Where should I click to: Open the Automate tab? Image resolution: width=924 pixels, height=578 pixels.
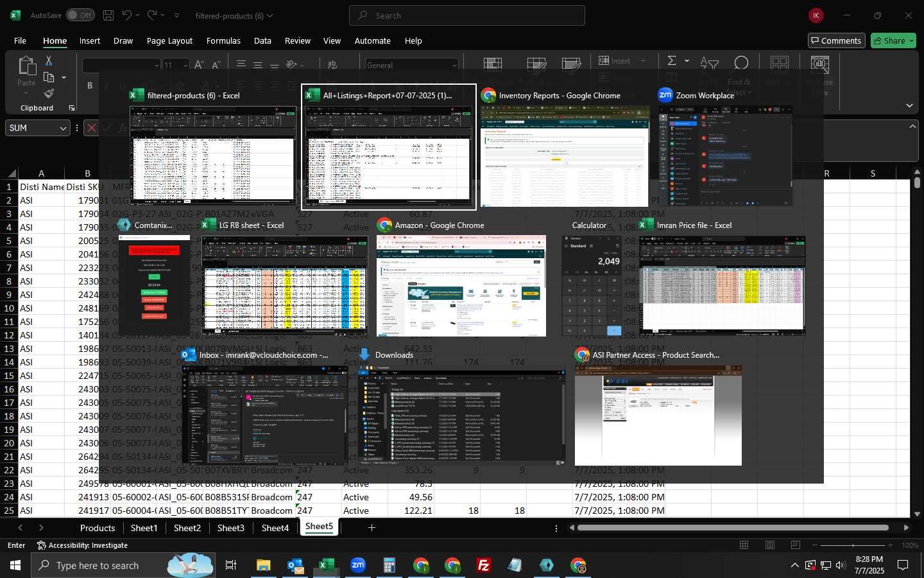(x=373, y=40)
